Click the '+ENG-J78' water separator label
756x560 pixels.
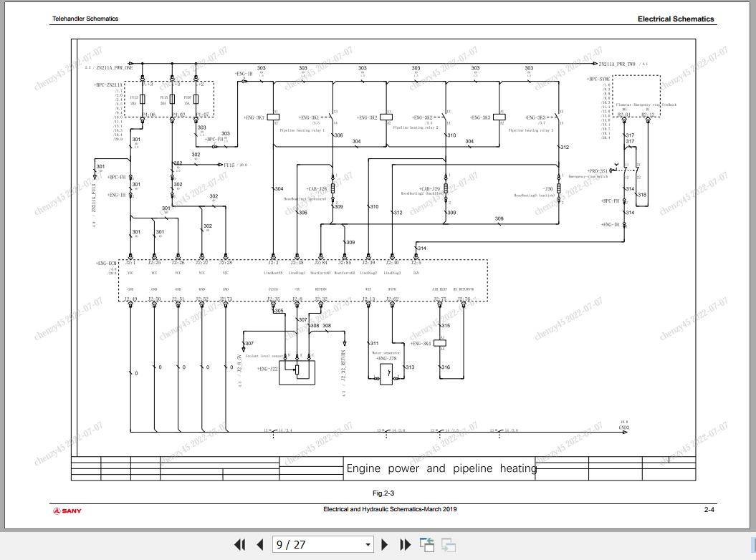(x=386, y=359)
